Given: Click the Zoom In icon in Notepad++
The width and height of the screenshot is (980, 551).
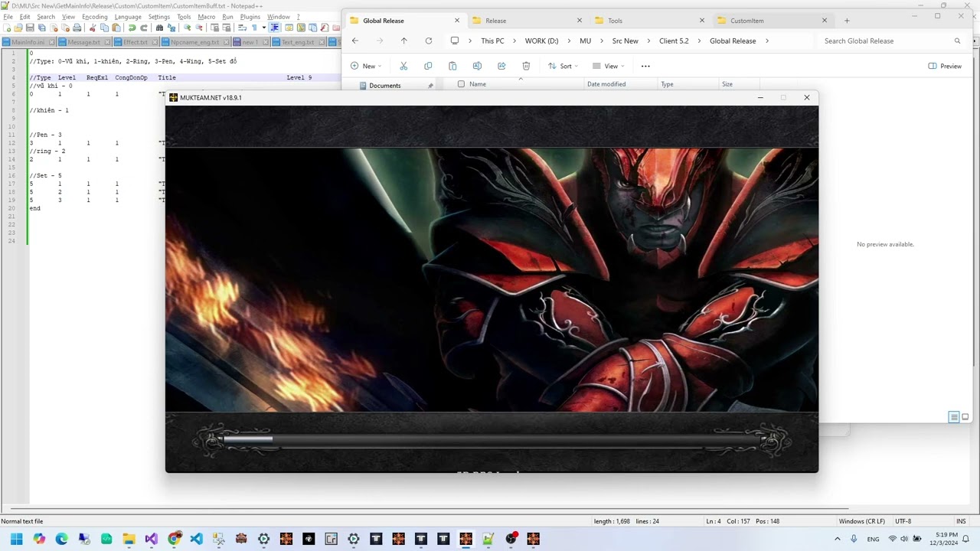Looking at the screenshot, I should (x=187, y=28).
